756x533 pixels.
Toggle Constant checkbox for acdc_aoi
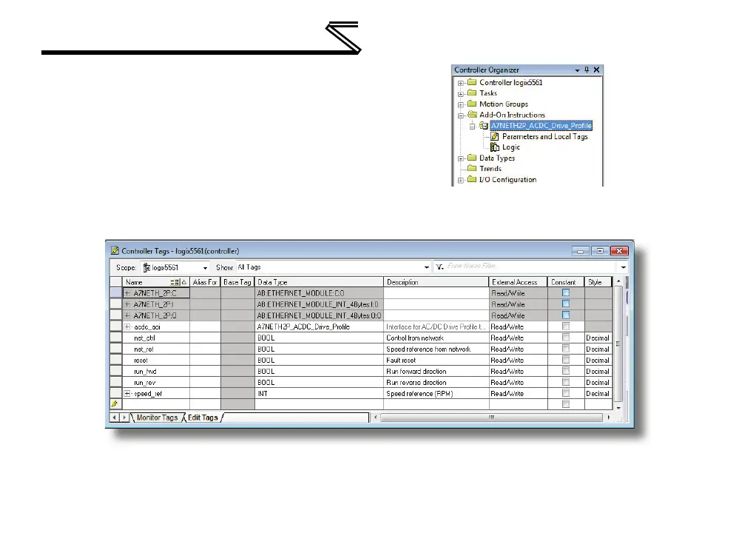(x=566, y=326)
